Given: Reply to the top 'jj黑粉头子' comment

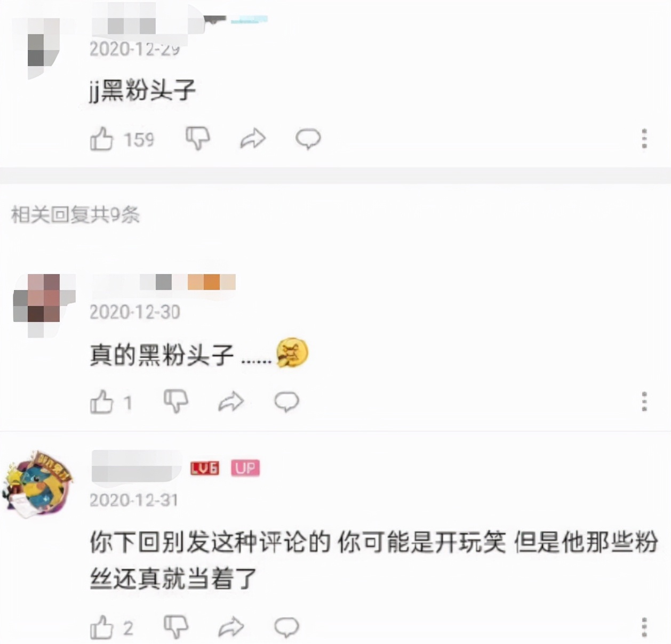Looking at the screenshot, I should coord(308,139).
